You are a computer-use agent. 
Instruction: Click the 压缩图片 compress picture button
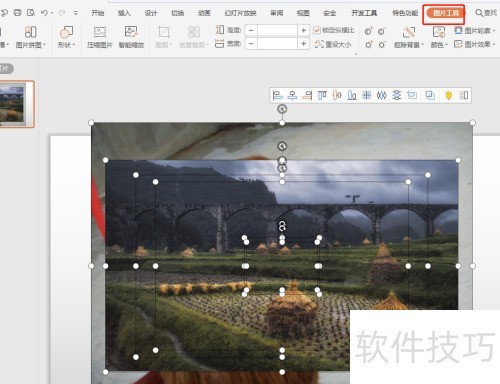tap(100, 37)
